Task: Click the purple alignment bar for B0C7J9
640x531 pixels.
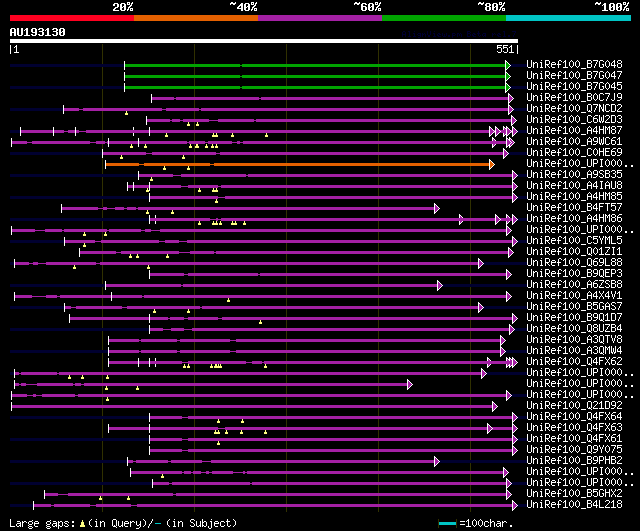Action: (x=332, y=98)
